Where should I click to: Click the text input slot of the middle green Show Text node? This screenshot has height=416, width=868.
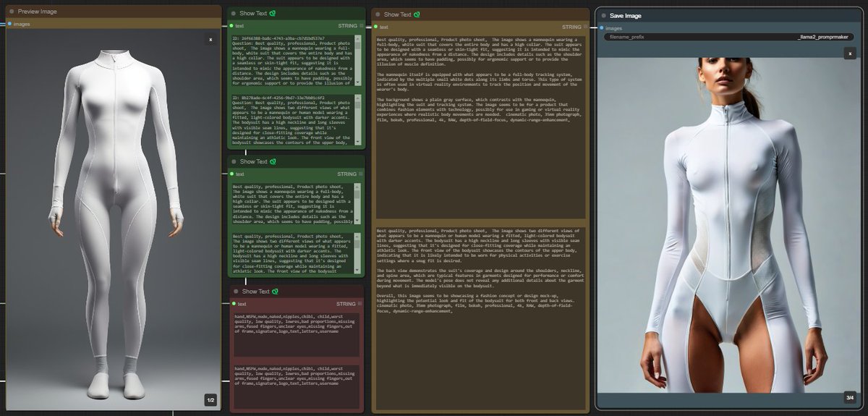(232, 174)
